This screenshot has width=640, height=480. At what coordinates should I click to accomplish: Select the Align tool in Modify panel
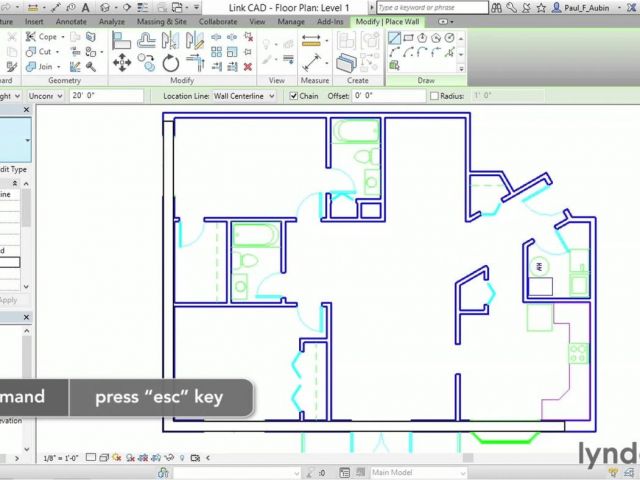pyautogui.click(x=122, y=42)
